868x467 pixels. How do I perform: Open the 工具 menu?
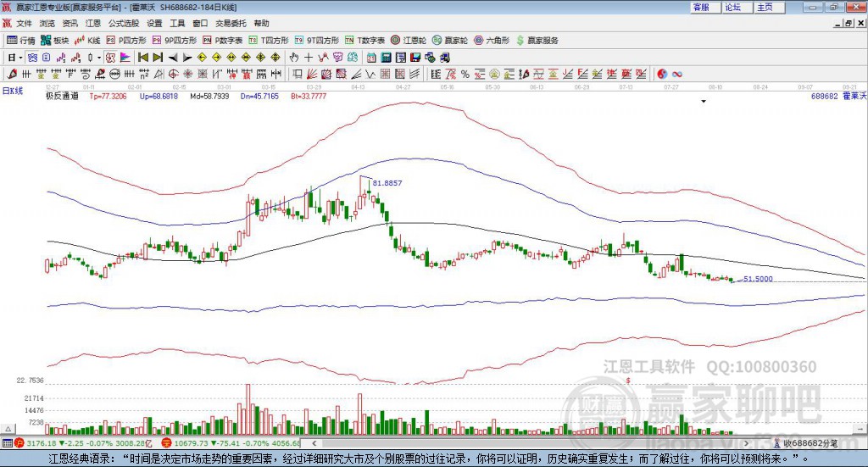177,23
